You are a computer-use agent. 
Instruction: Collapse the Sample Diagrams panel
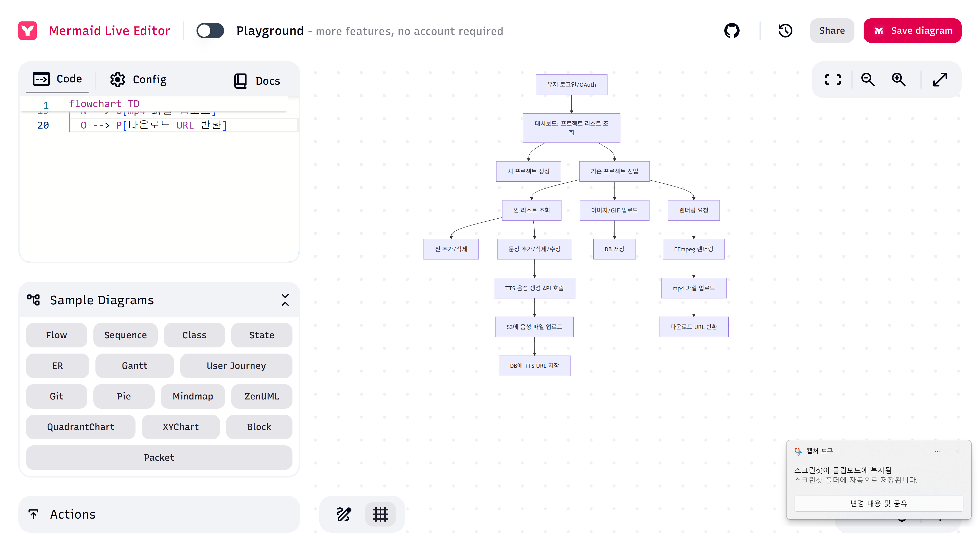285,300
